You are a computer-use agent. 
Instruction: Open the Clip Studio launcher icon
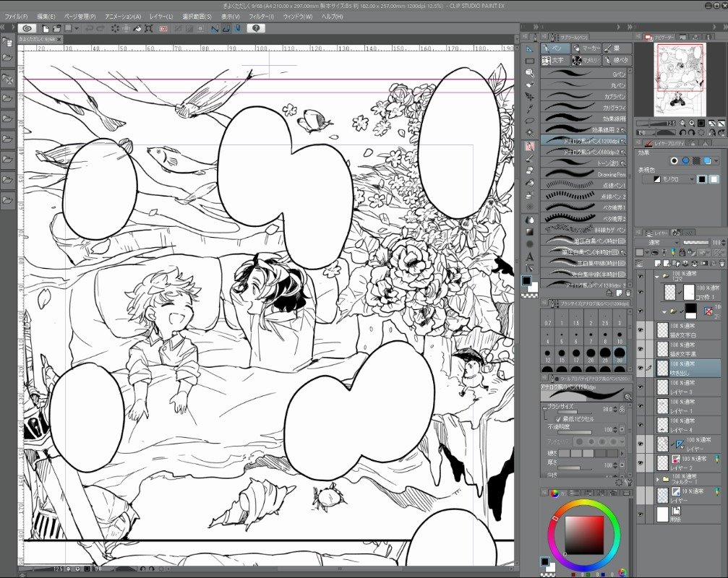(27, 29)
